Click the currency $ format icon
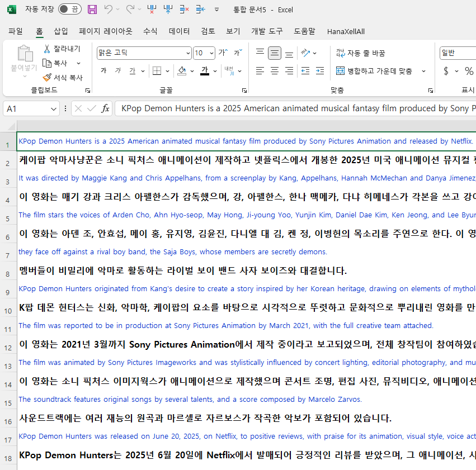This screenshot has width=476, height=470. click(446, 71)
